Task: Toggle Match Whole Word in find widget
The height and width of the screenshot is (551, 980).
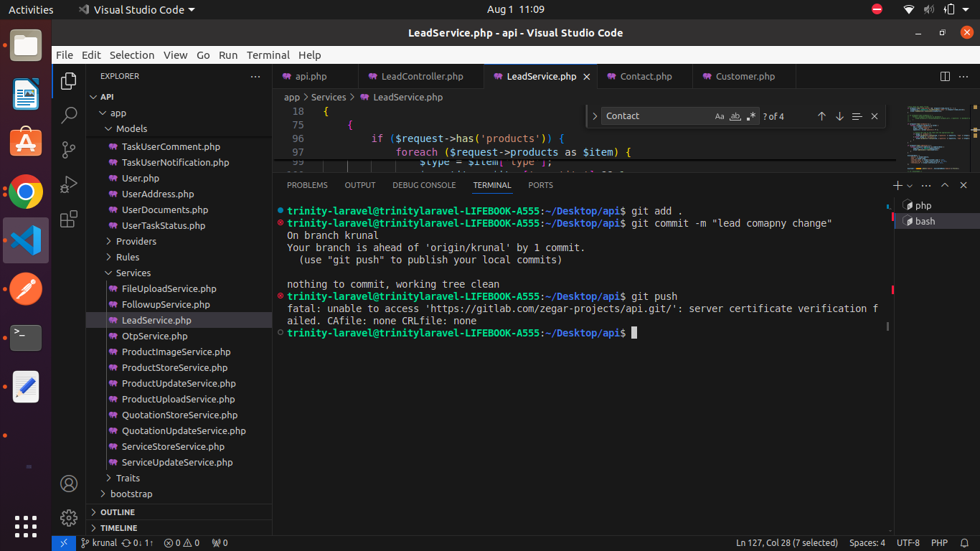Action: (735, 116)
